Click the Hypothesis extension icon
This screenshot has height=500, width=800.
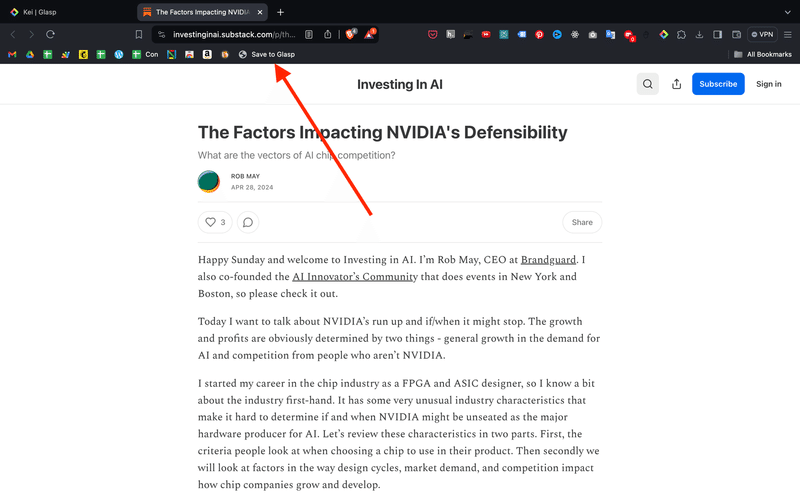(451, 34)
